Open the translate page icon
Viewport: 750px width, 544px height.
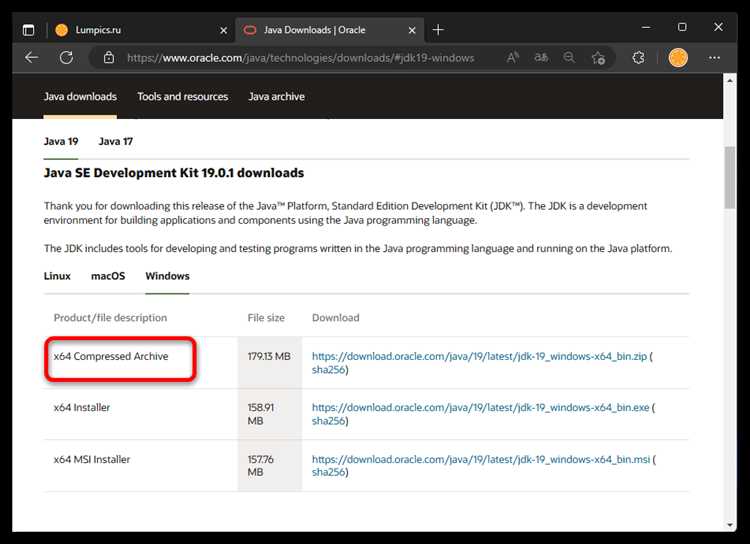541,58
